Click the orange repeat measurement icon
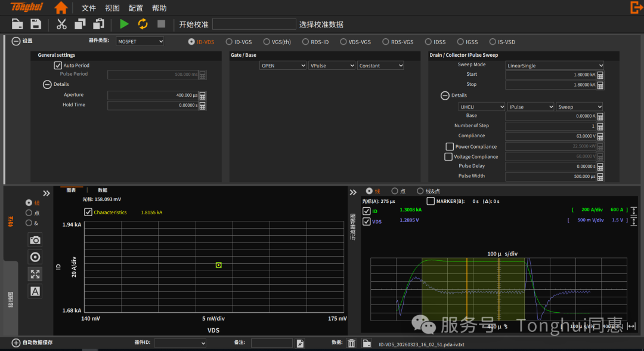 point(143,24)
